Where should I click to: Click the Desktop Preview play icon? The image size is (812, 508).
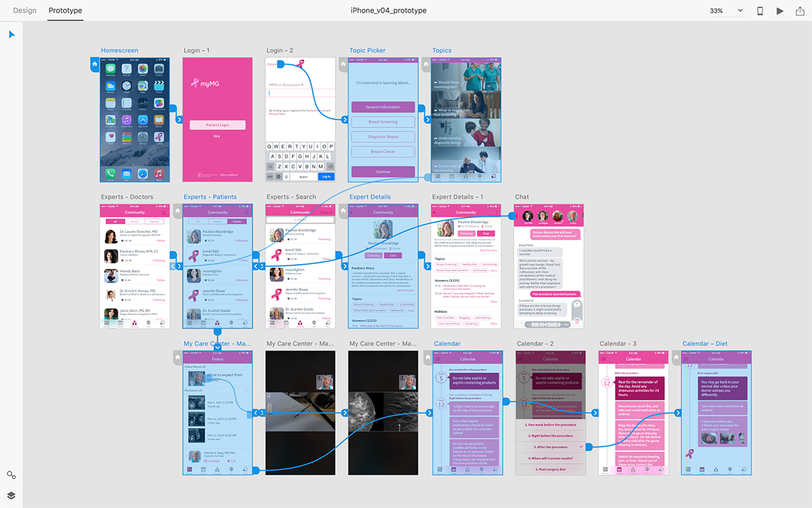(780, 11)
